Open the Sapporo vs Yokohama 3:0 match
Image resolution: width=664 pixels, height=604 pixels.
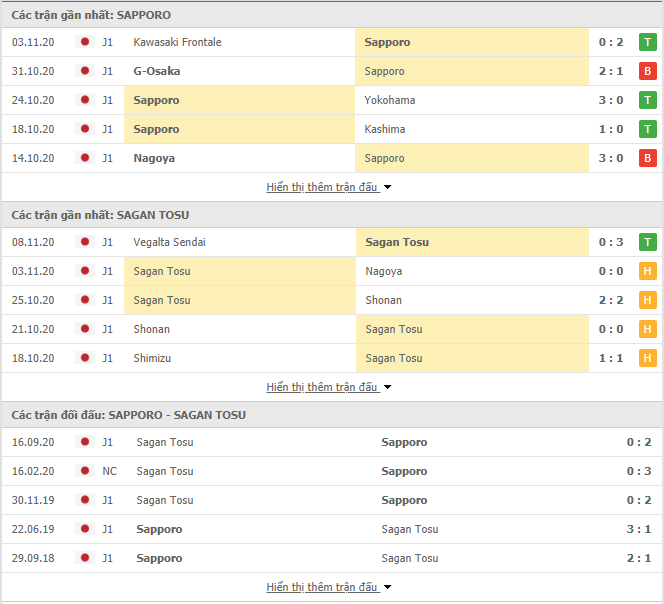(x=332, y=100)
